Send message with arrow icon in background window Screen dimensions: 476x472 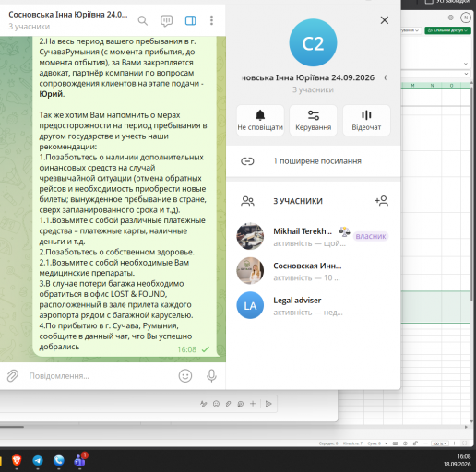point(268,404)
